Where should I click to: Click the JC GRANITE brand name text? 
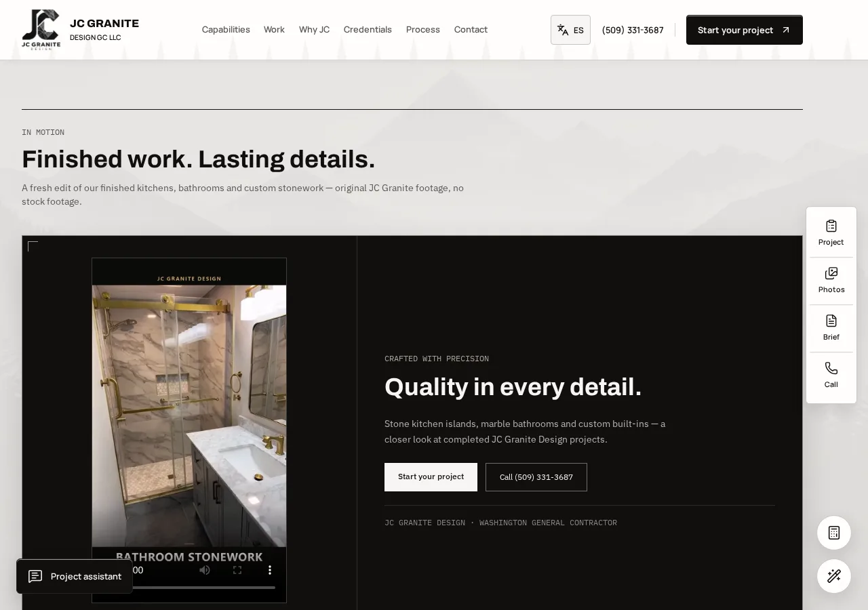coord(104,24)
